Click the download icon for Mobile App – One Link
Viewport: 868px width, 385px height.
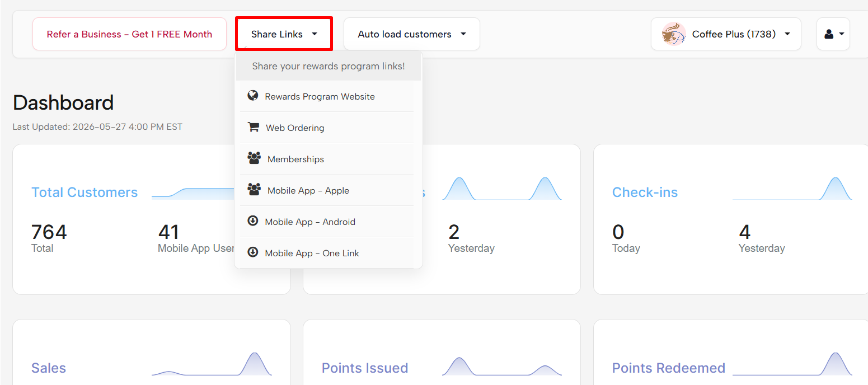pos(253,252)
